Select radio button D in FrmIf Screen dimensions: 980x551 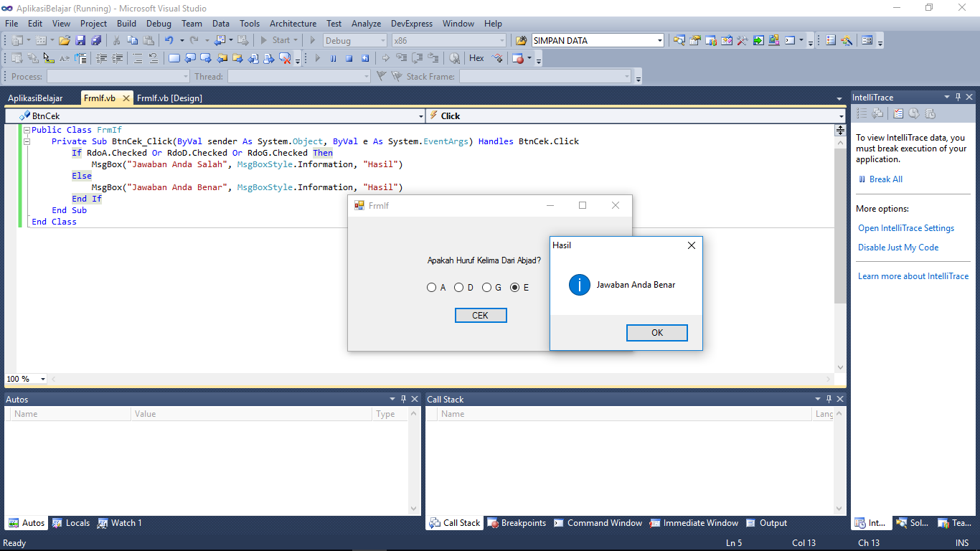tap(459, 288)
